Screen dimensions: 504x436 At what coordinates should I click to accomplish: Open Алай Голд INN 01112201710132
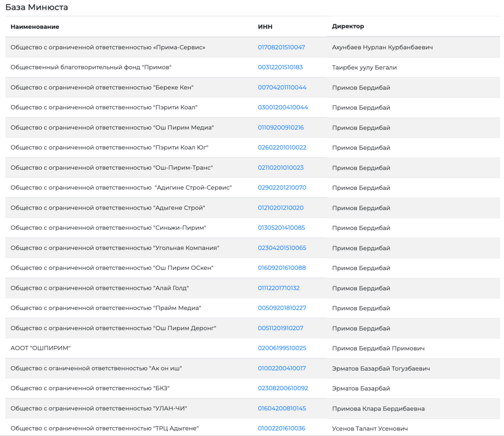(279, 288)
